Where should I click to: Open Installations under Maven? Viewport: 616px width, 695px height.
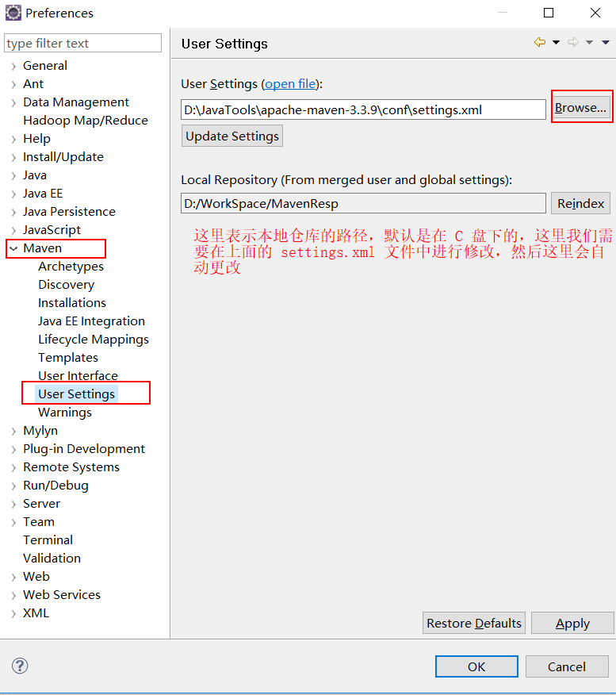(72, 303)
